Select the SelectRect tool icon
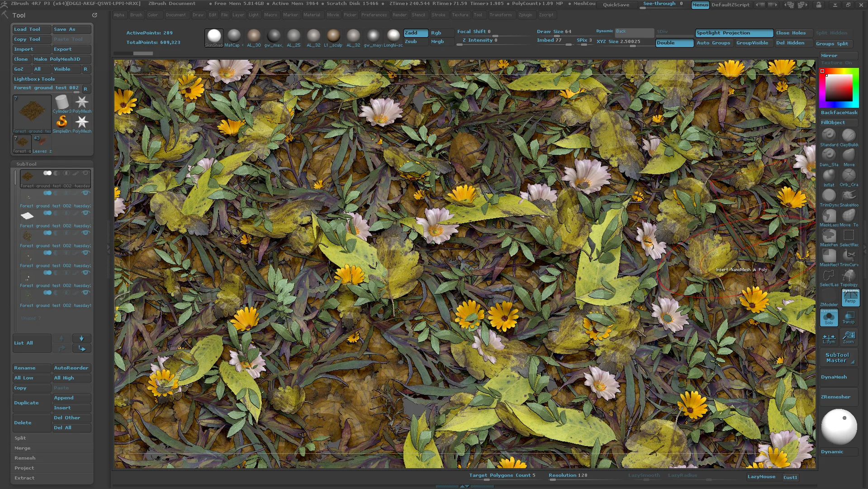 [x=849, y=236]
